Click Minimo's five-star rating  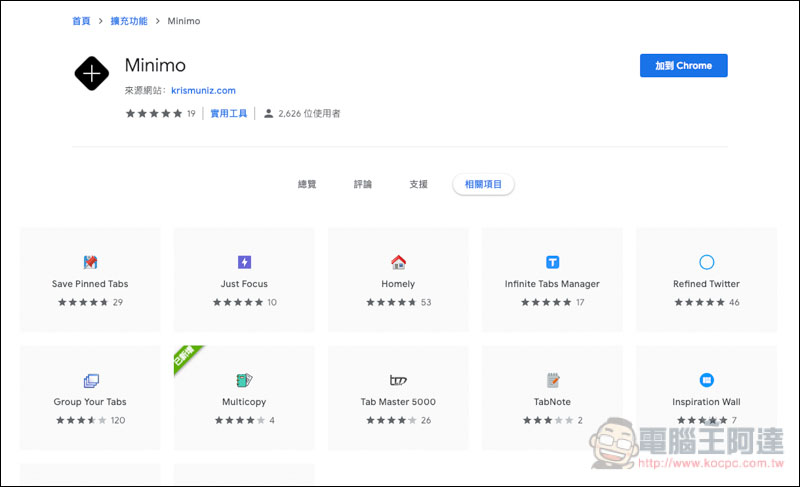[x=154, y=113]
